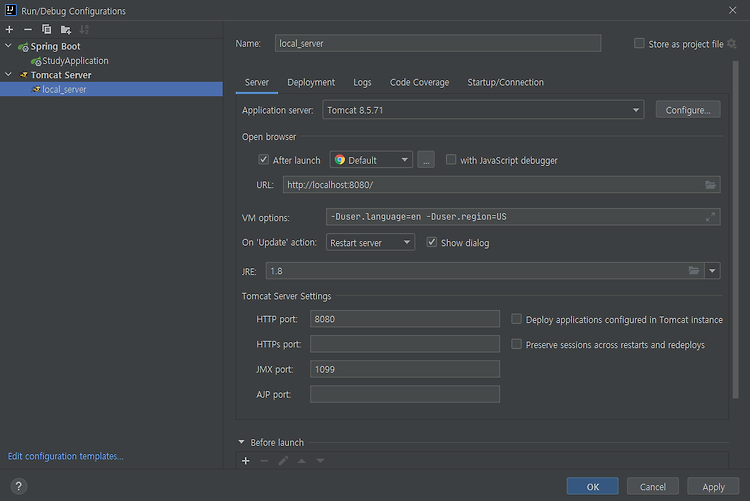750x501 pixels.
Task: Open the Startup/Connection tab
Action: (505, 82)
